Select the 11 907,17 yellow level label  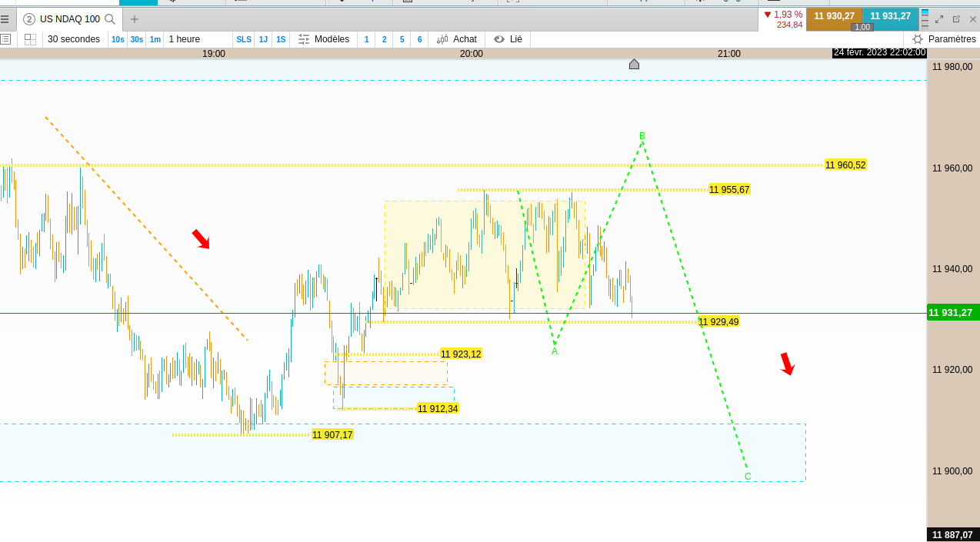click(332, 434)
